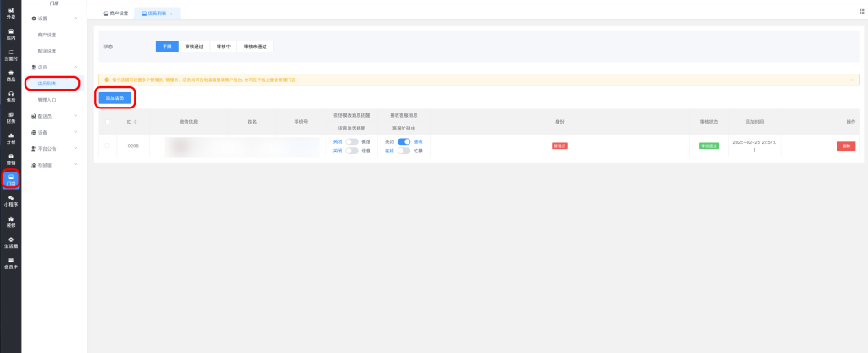Tick the checkbox for row ID 9298
868x353 pixels.
pyautogui.click(x=107, y=146)
